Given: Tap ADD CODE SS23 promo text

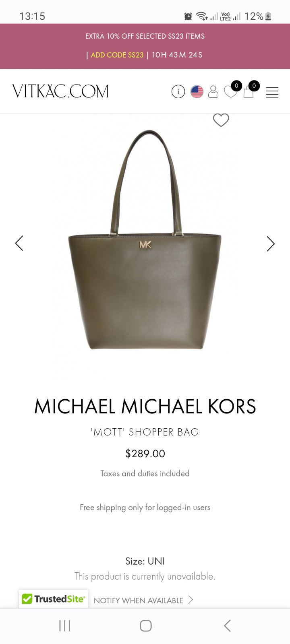Looking at the screenshot, I should pyautogui.click(x=117, y=55).
